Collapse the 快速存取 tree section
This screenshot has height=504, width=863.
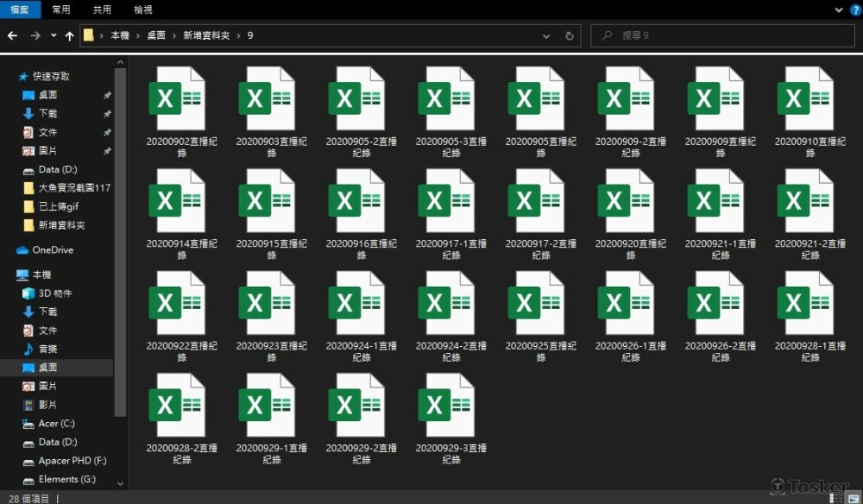pyautogui.click(x=10, y=77)
